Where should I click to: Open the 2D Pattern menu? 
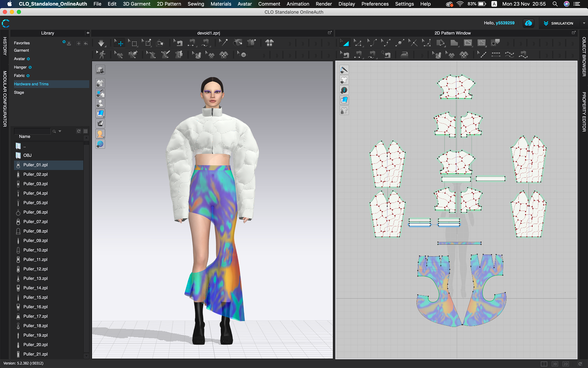click(169, 4)
